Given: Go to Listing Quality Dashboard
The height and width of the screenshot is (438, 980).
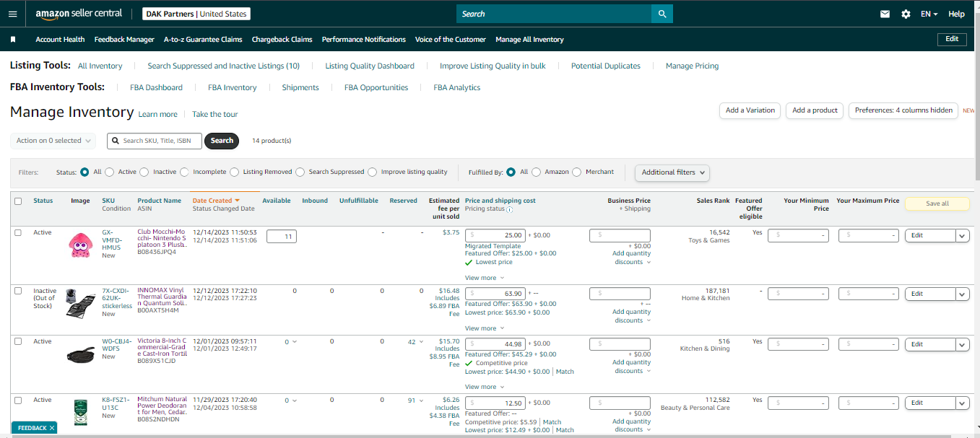Looking at the screenshot, I should (370, 66).
